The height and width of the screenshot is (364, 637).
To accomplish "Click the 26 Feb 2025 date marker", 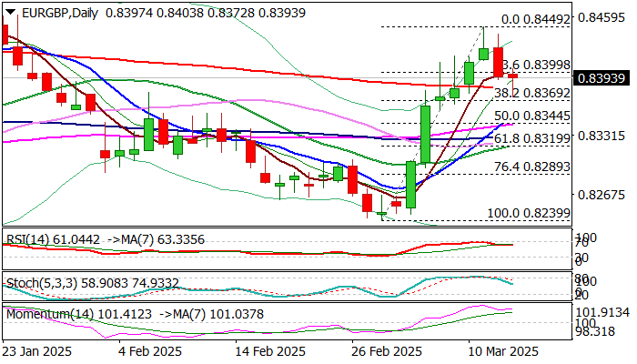I will tap(387, 351).
